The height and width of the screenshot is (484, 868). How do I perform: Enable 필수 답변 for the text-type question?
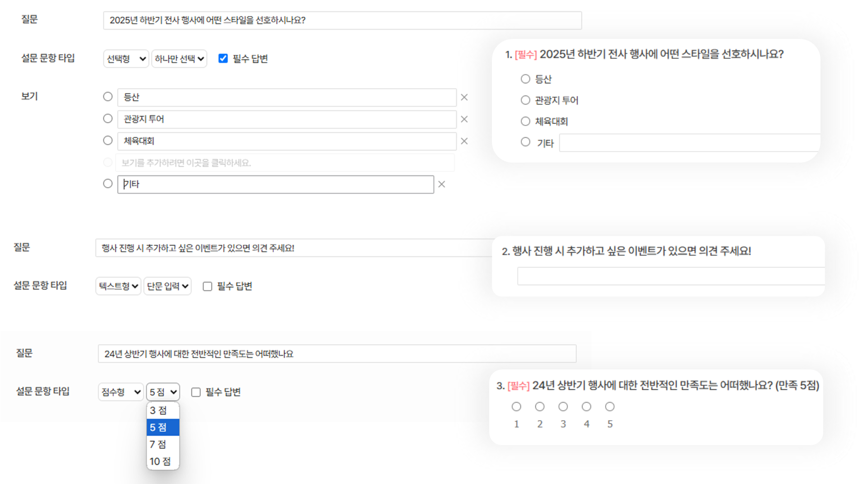(207, 286)
